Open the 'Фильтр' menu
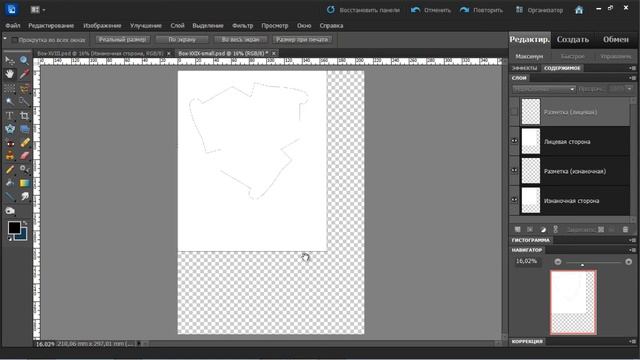The height and width of the screenshot is (360, 640). [242, 26]
